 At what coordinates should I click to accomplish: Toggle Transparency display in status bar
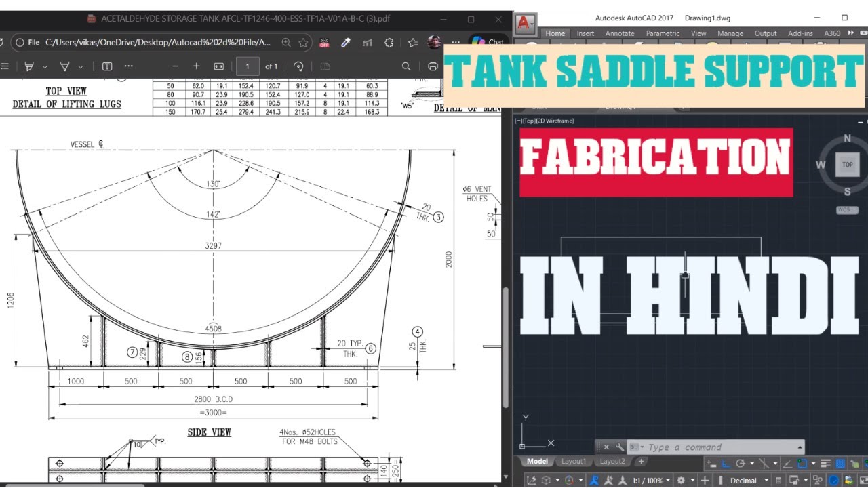[x=840, y=464]
